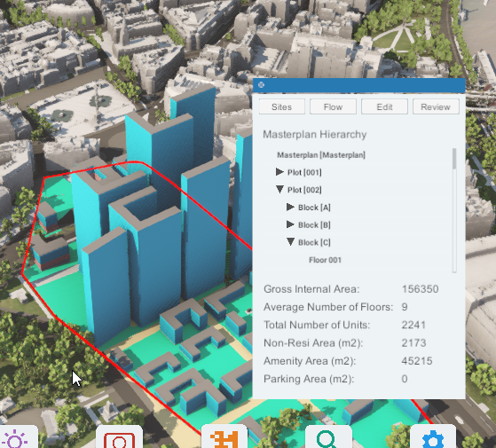Select the Block [A] label
The height and width of the screenshot is (448, 496).
314,208
